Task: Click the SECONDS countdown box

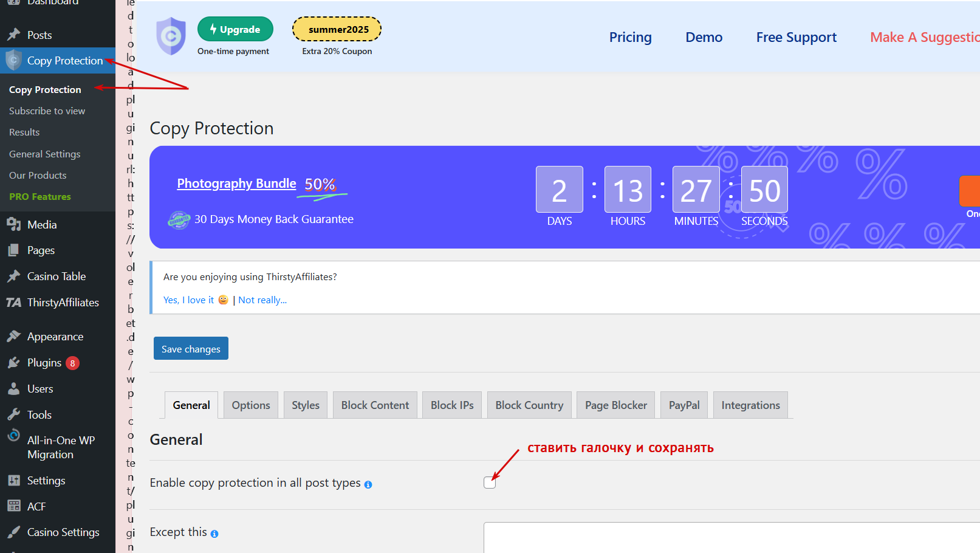Action: tap(764, 190)
